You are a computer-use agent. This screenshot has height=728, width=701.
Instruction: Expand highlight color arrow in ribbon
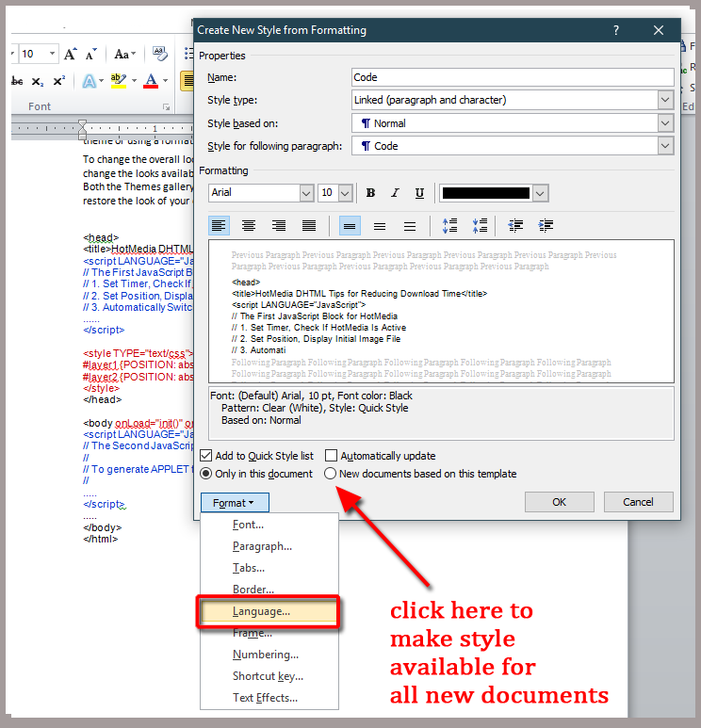134,81
